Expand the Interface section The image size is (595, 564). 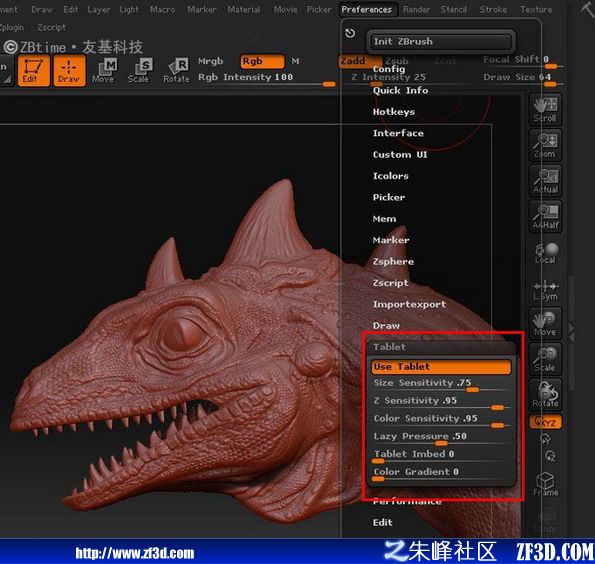pyautogui.click(x=398, y=133)
